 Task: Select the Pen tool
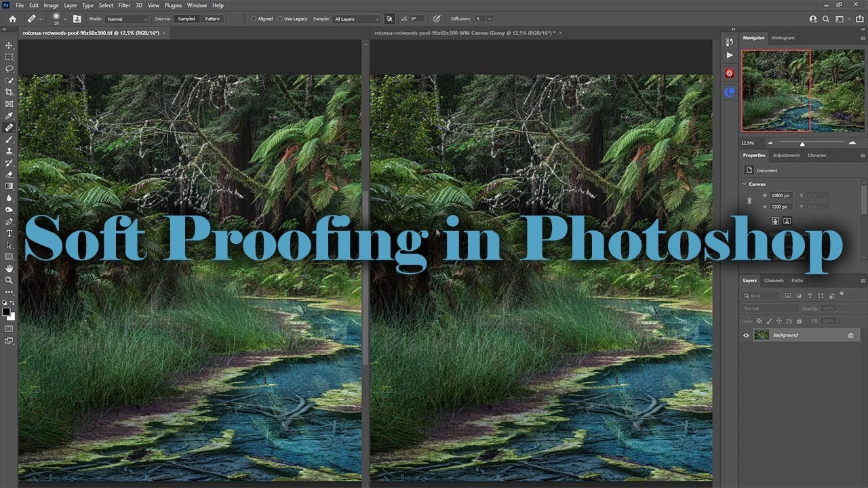click(x=9, y=222)
